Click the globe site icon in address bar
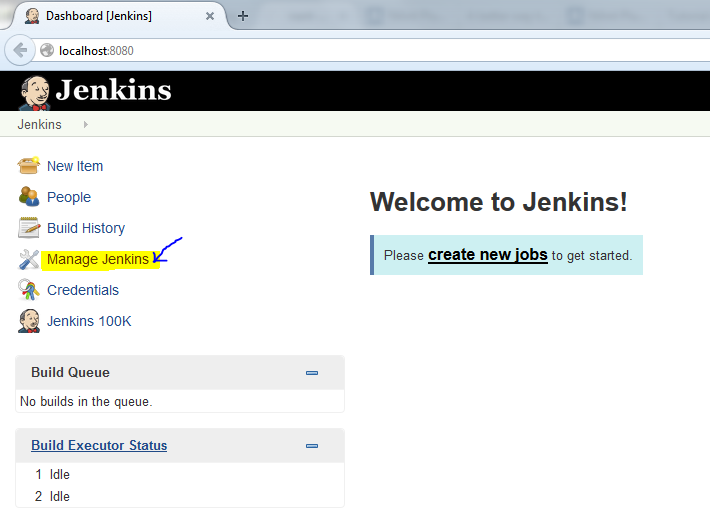The image size is (710, 520). [47, 50]
